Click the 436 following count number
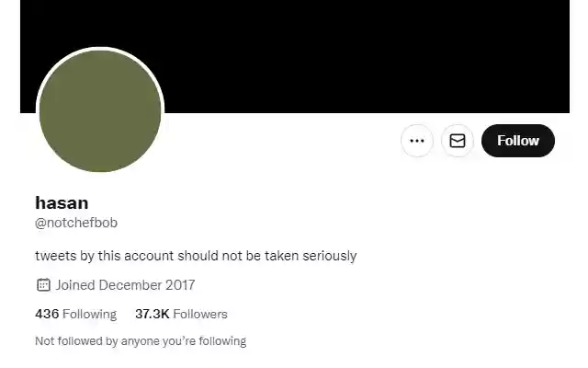The image size is (588, 368). pos(47,314)
